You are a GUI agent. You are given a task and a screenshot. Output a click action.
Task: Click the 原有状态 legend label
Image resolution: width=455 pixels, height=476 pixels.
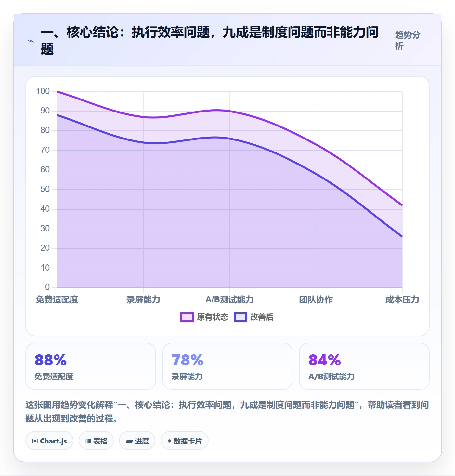[x=213, y=317]
